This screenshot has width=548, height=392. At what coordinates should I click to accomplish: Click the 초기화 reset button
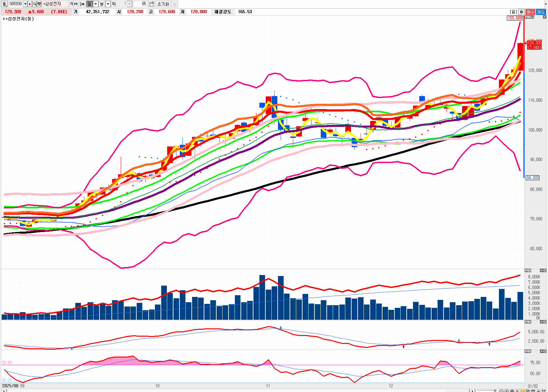point(163,4)
